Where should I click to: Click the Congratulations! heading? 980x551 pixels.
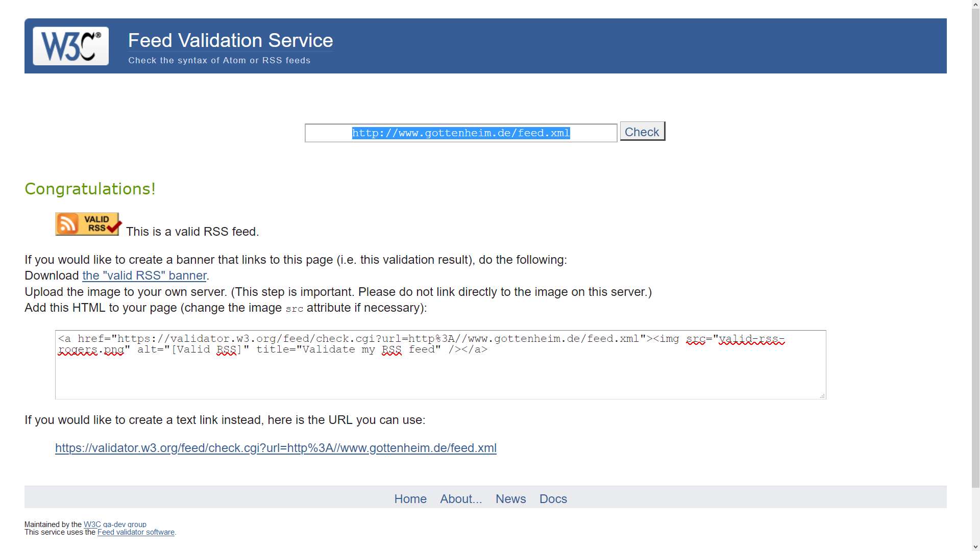tap(90, 189)
